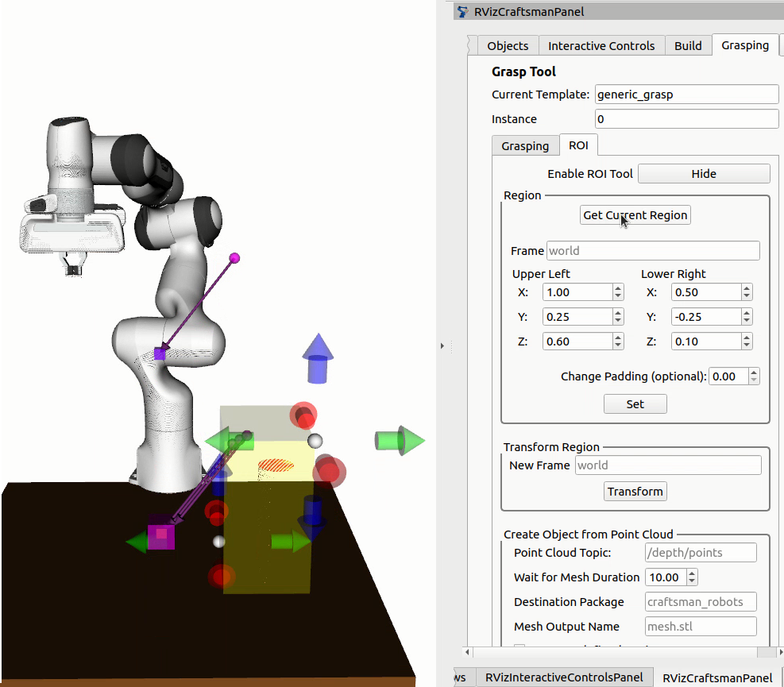
Task: Click the blue upward arrow marker
Action: pos(318,358)
